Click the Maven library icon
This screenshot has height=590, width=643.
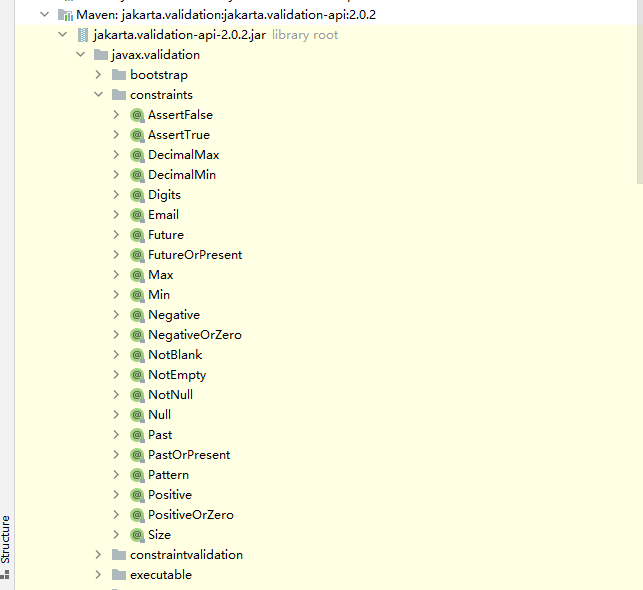point(65,15)
